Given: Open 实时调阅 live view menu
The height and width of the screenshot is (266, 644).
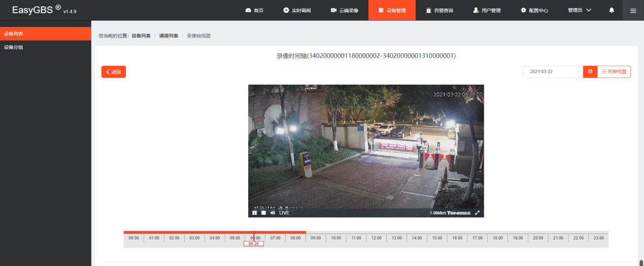Looking at the screenshot, I should pyautogui.click(x=297, y=10).
